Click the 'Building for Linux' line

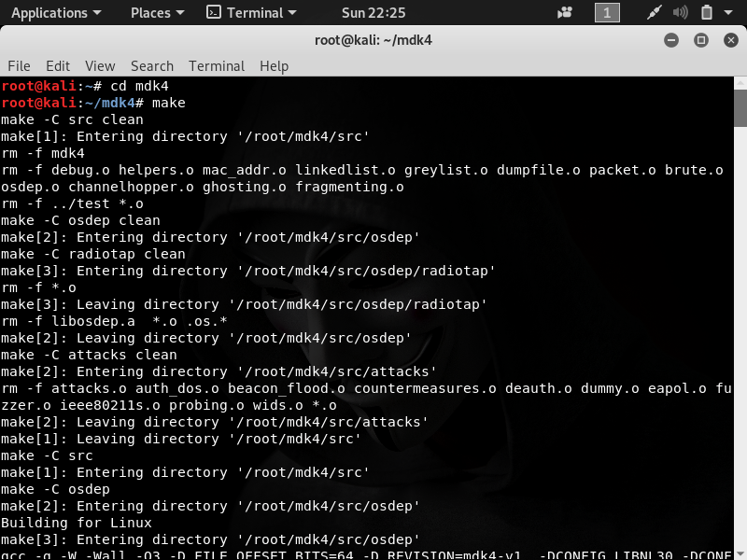(77, 523)
